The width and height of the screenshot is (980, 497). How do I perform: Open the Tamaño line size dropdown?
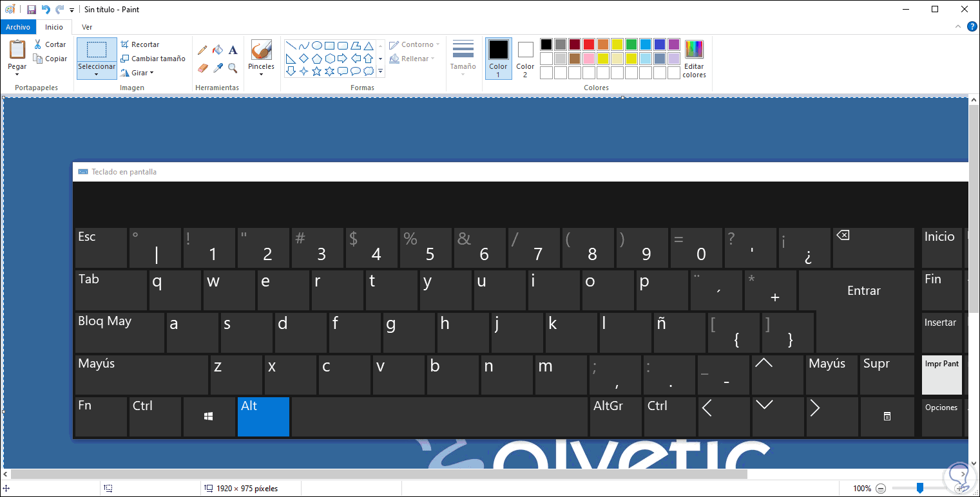coord(463,58)
